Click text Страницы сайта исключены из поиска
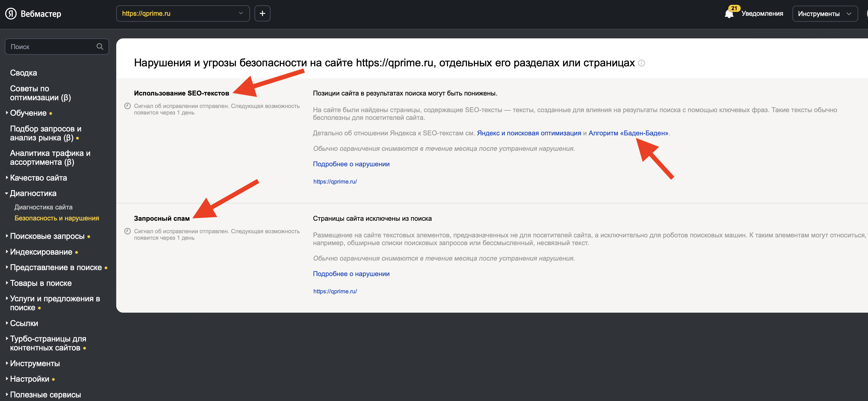This screenshot has width=868, height=401. 372,219
